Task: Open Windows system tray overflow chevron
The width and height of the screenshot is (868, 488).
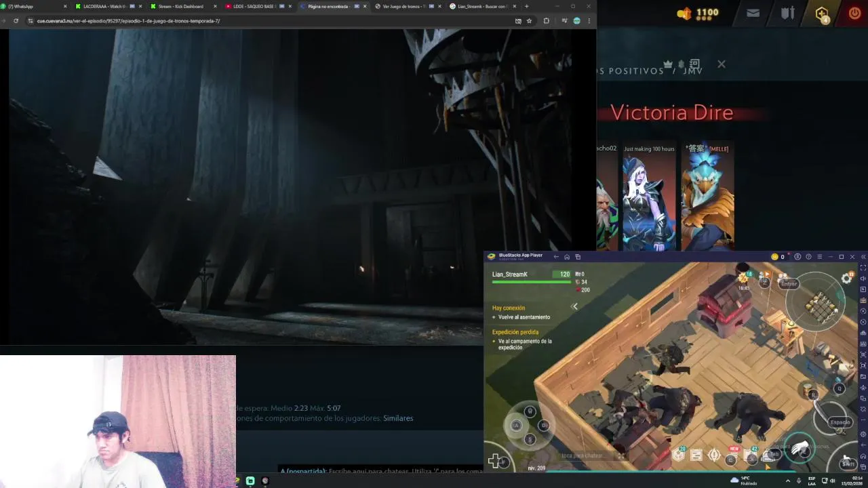Action: [787, 481]
